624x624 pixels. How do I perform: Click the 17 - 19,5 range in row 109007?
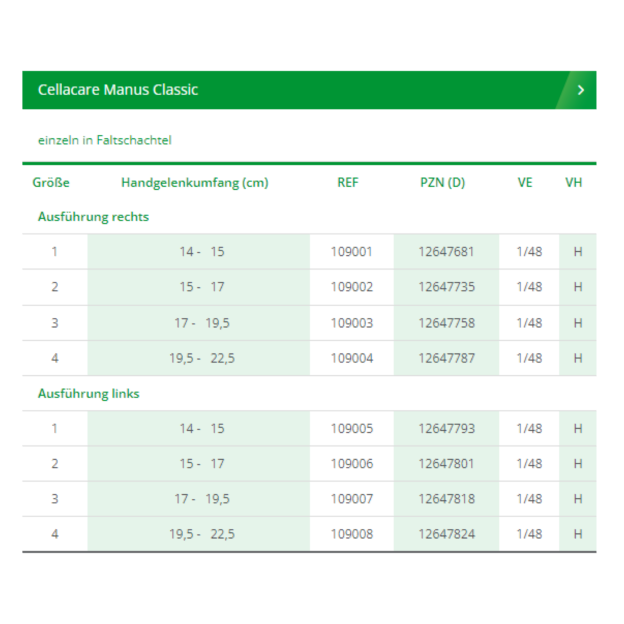(x=202, y=499)
